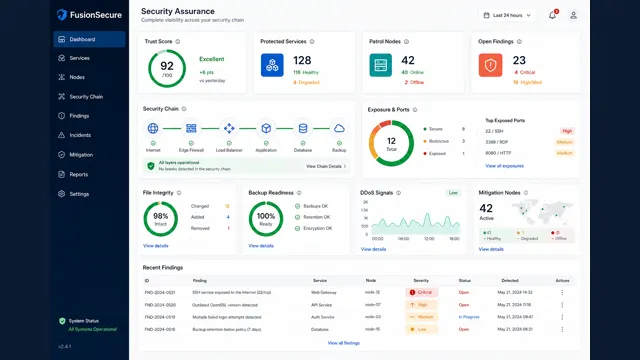
Task: Click the Trust Score info icon
Action: click(178, 42)
